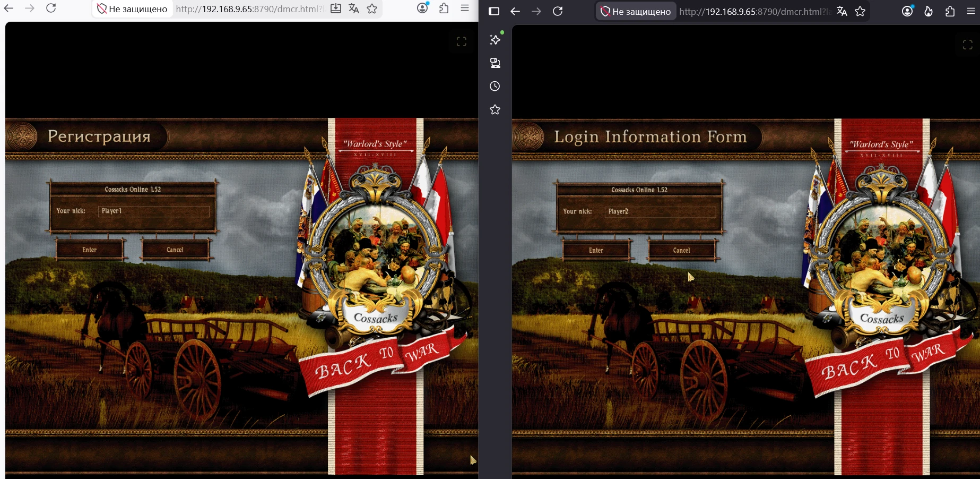Viewport: 980px width, 479px height.
Task: Click Cancel in the right Login Information Form
Action: tap(682, 250)
